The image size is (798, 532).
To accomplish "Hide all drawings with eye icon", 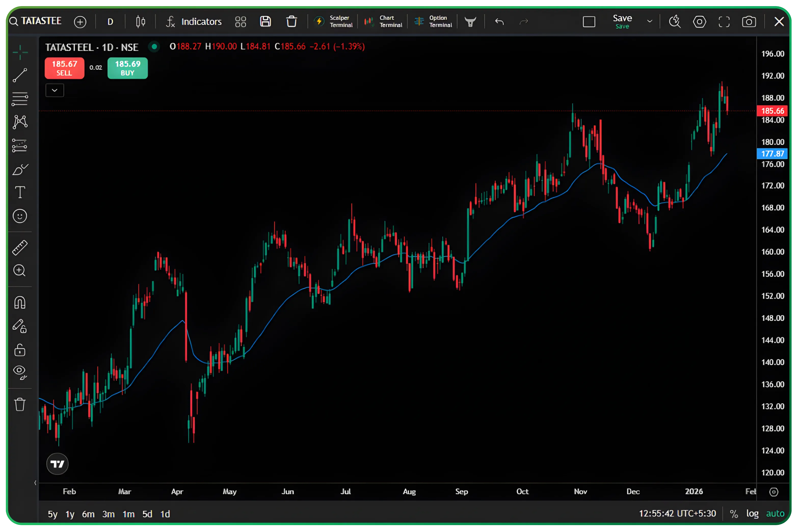I will pos(20,372).
